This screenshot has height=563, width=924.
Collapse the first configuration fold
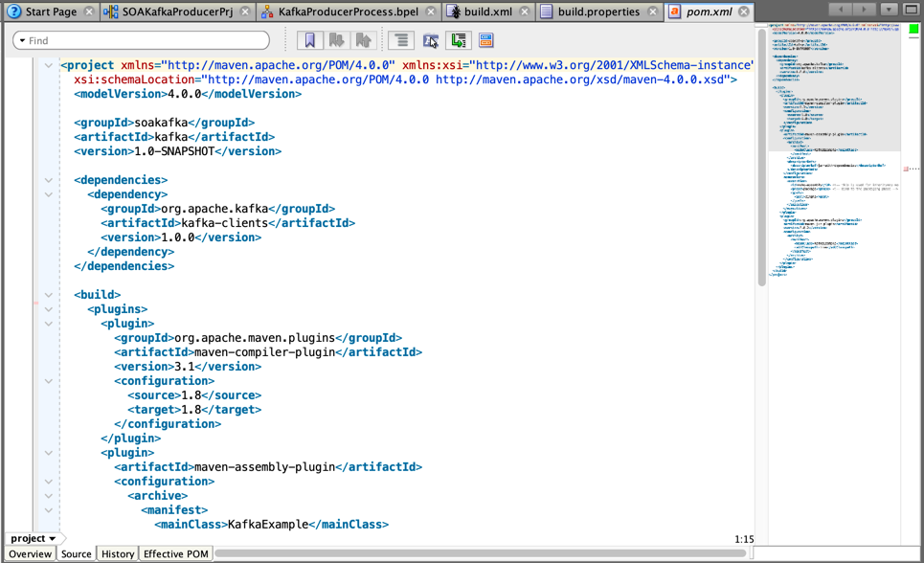point(49,381)
